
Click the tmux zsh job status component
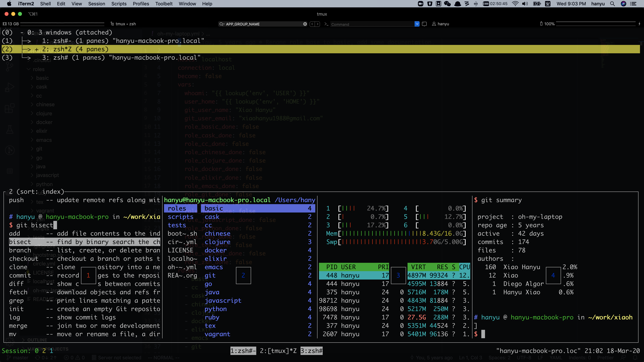pyautogui.click(x=123, y=24)
